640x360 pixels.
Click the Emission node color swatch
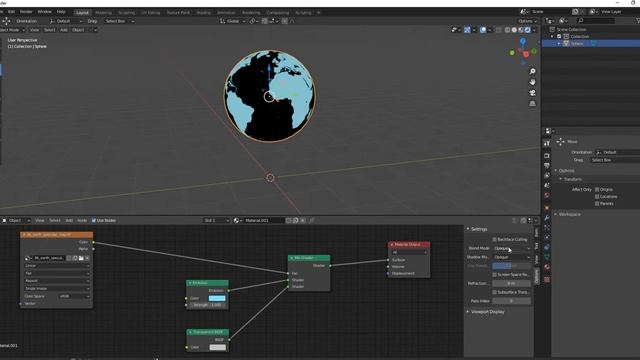pos(217,298)
